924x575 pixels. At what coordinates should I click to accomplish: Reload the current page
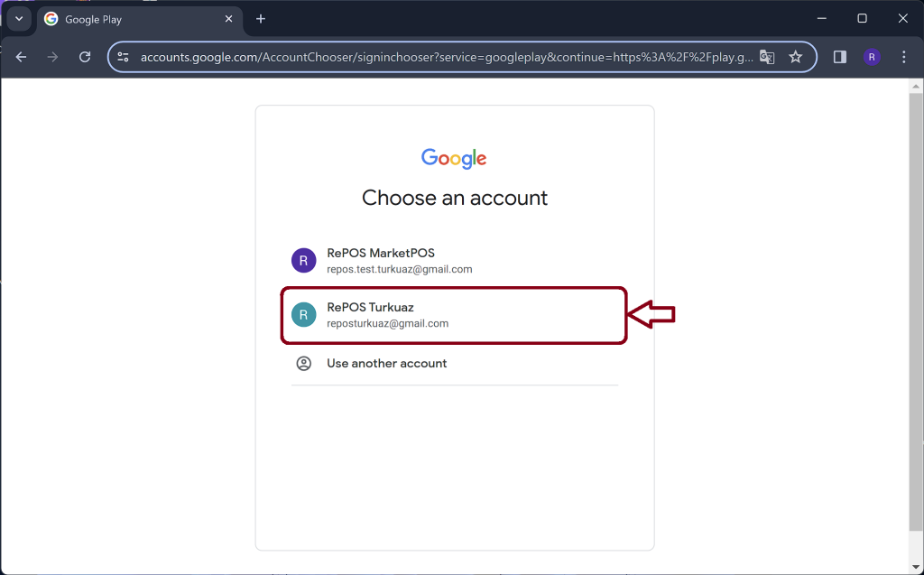[x=85, y=57]
